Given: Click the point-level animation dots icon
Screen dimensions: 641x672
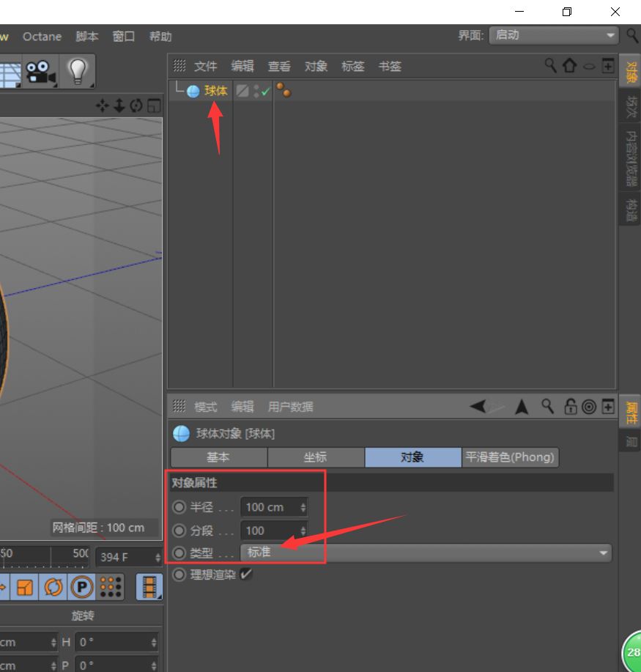Looking at the screenshot, I should click(x=110, y=587).
